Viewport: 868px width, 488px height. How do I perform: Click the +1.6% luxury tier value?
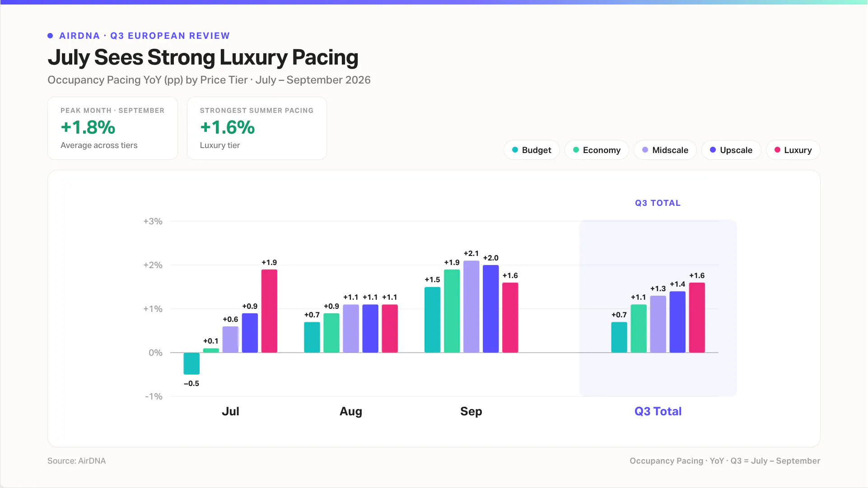point(227,127)
